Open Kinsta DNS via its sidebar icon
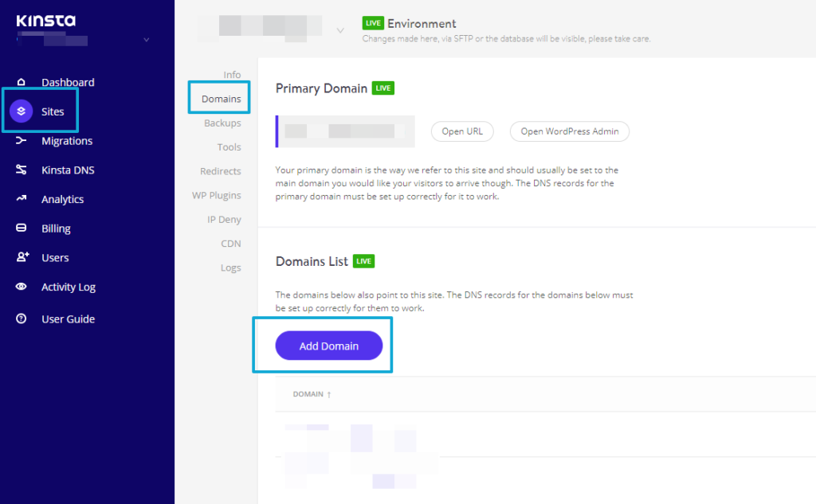This screenshot has height=504, width=816. click(x=21, y=170)
